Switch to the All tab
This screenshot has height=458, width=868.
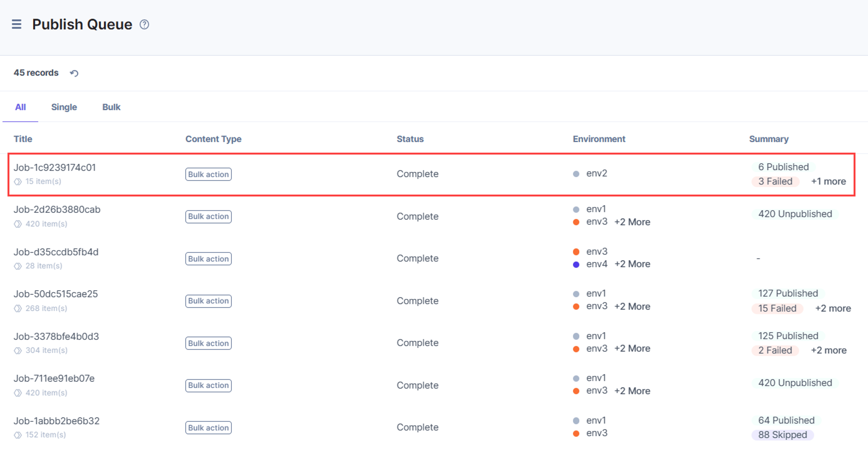[x=20, y=107]
